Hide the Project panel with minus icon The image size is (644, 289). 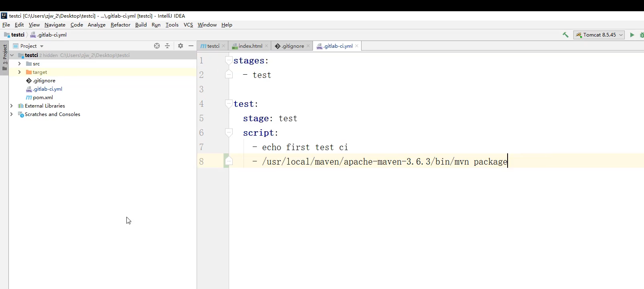[191, 46]
